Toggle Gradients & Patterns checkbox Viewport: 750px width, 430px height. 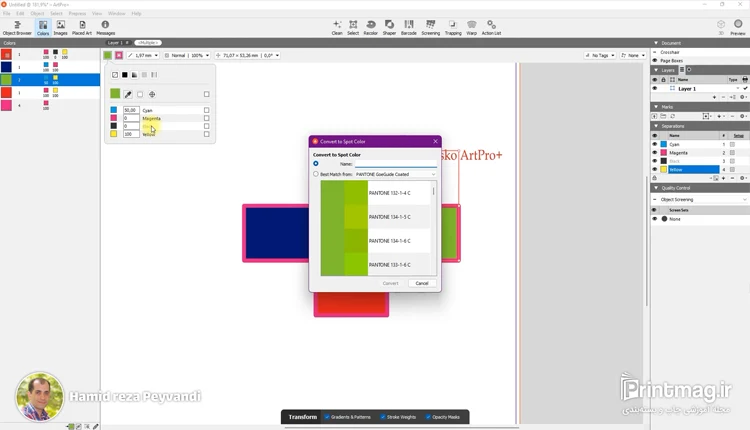[x=327, y=417]
